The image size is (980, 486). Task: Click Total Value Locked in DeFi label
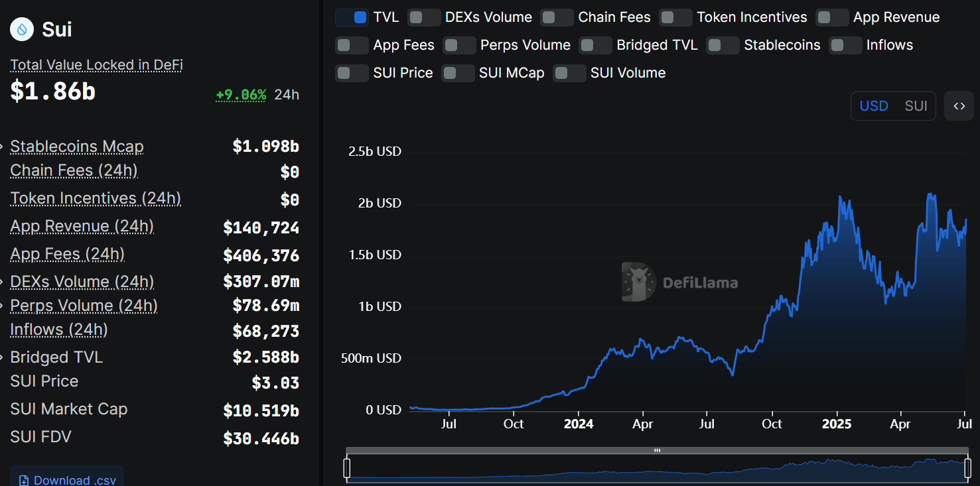96,65
